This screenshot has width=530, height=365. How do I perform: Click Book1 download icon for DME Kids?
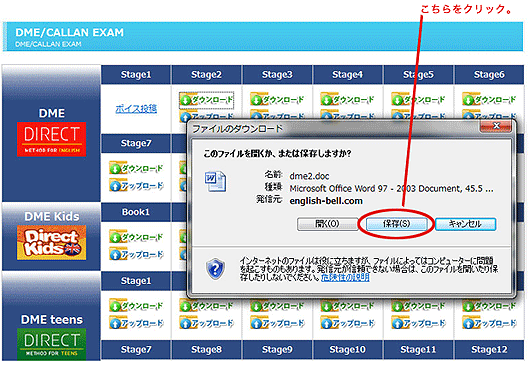(x=115, y=237)
